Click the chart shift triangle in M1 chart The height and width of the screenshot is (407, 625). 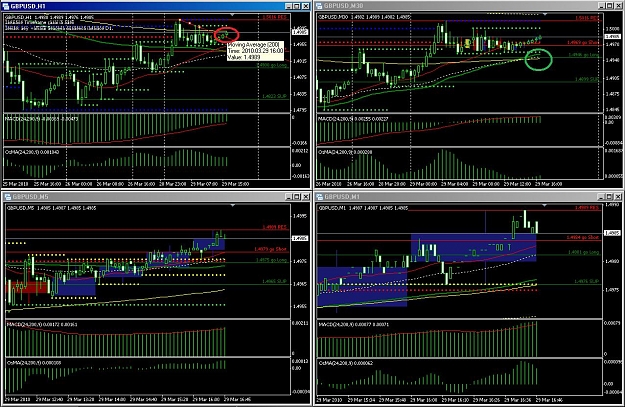click(x=544, y=205)
